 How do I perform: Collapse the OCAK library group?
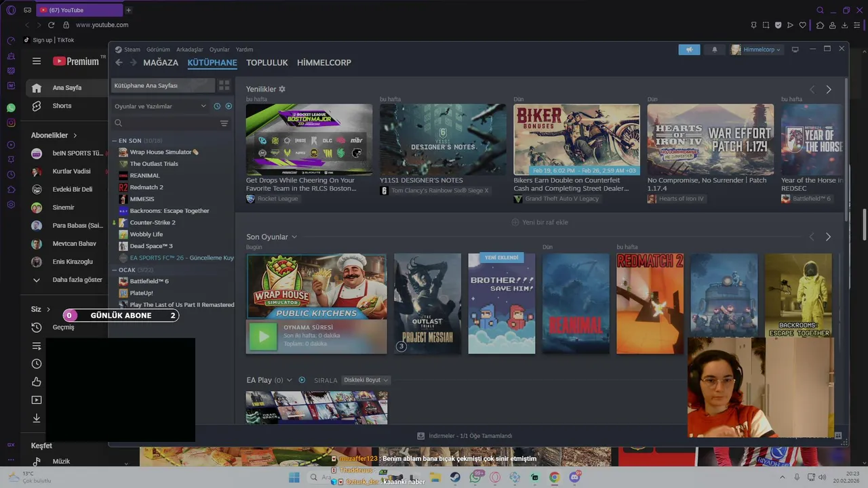click(x=115, y=270)
